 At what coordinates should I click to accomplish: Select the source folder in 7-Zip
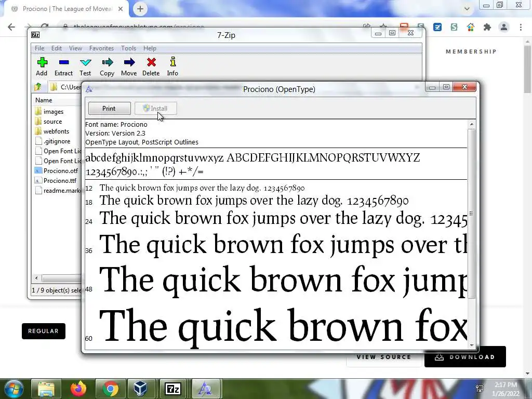(49, 122)
